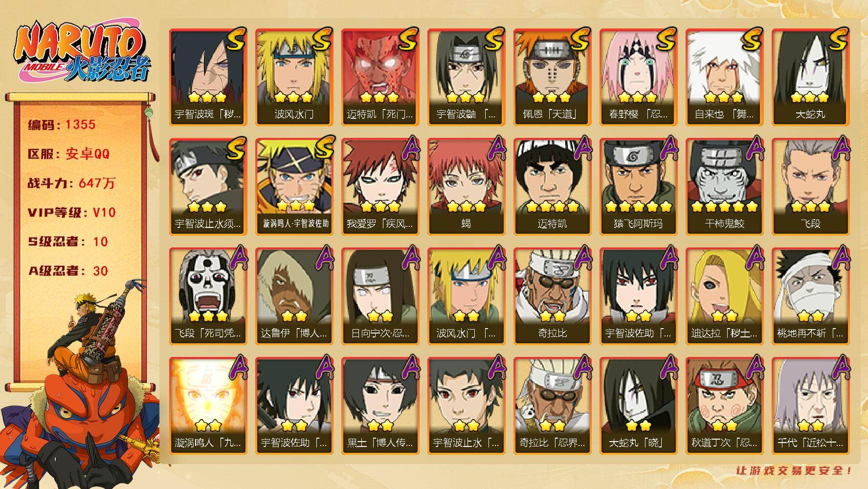868x489 pixels.
Task: Click the VIP等级: V10 label
Action: 72,213
